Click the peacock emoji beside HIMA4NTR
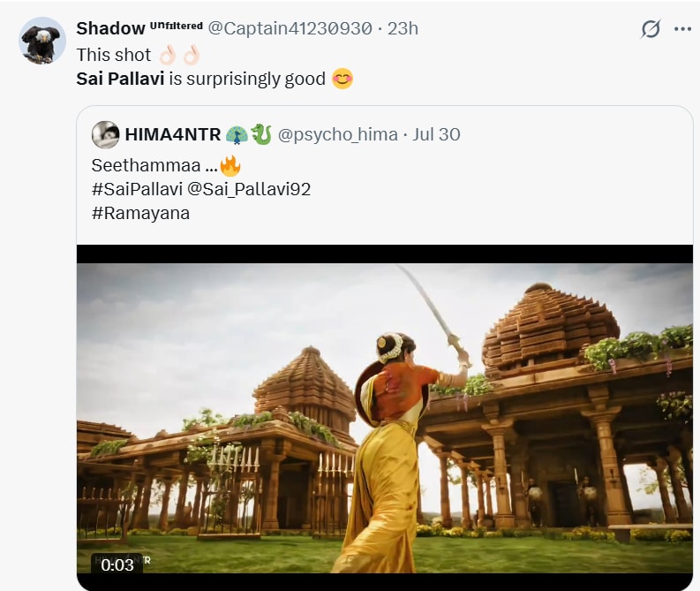Viewport: 700px width, 591px height. tap(237, 134)
